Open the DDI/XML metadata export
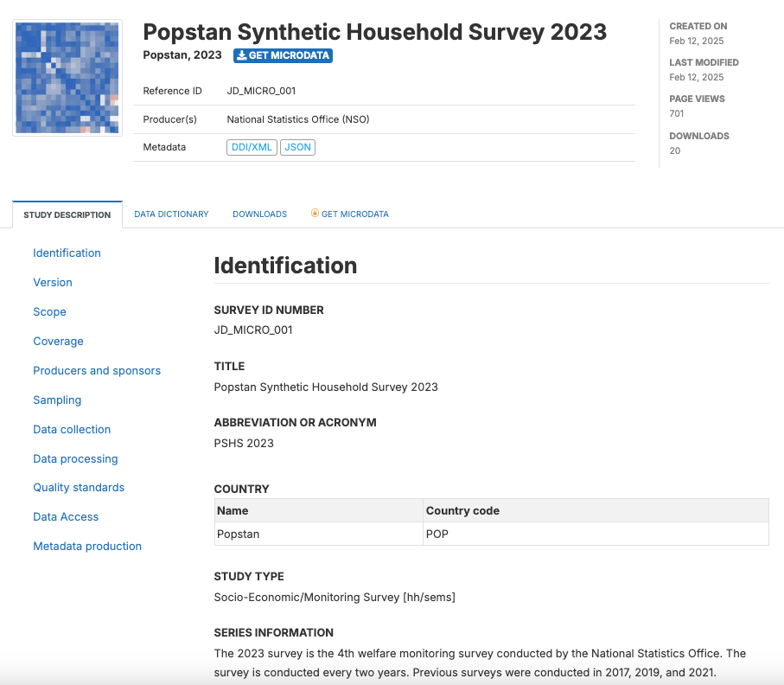784x685 pixels. (252, 147)
